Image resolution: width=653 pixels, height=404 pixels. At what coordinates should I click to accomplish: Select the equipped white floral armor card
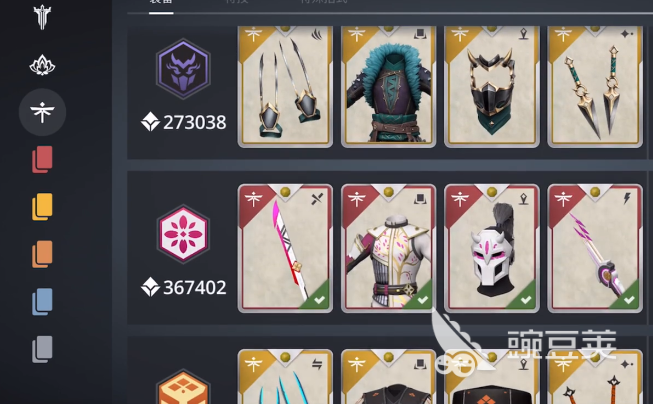[389, 248]
